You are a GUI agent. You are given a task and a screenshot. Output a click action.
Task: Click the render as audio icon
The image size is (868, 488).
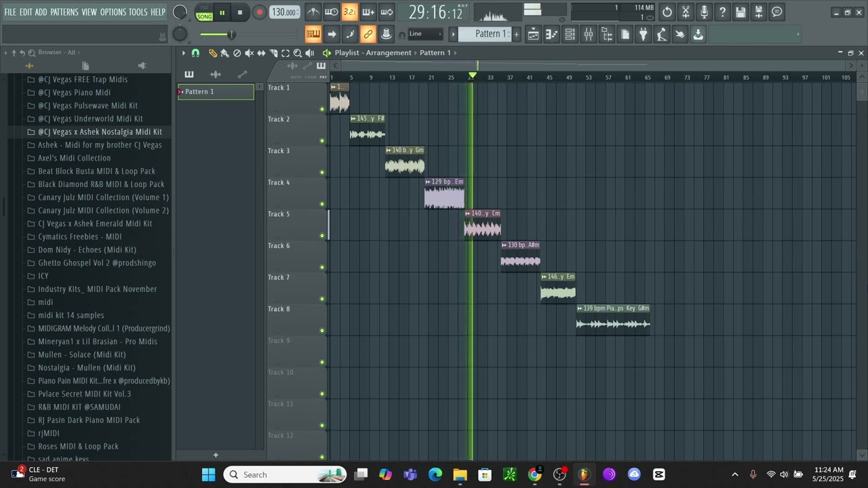[759, 12]
